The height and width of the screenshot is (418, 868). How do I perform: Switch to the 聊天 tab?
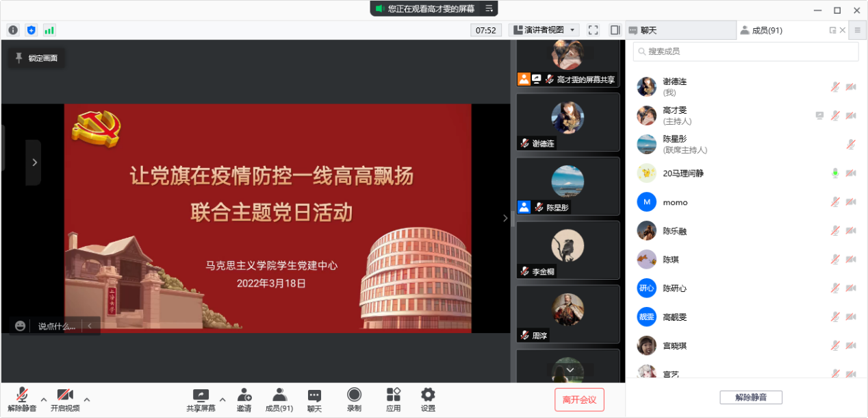680,30
